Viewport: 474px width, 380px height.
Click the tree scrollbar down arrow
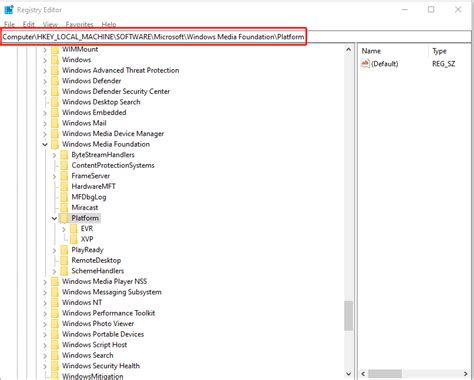click(x=348, y=374)
